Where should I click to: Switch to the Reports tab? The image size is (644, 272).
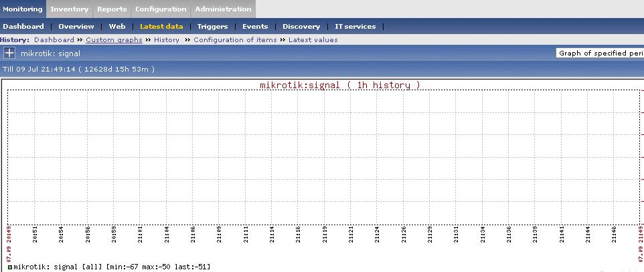(x=112, y=9)
